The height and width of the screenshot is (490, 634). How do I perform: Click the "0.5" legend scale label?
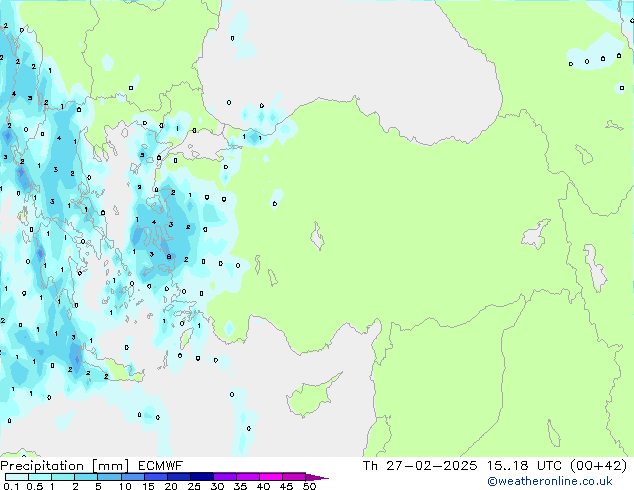pyautogui.click(x=35, y=486)
